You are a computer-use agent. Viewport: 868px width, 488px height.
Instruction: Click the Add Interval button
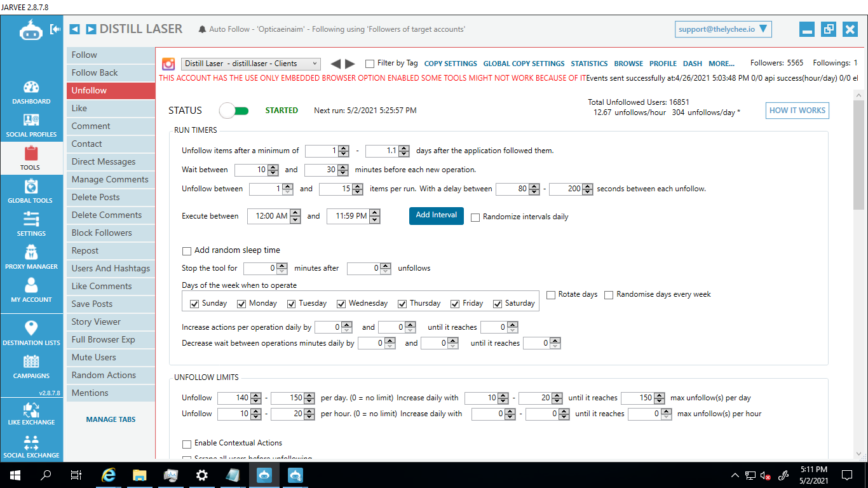[x=436, y=215]
